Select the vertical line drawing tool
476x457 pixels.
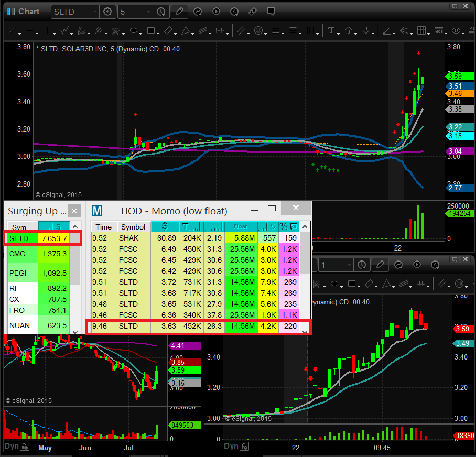pyautogui.click(x=47, y=30)
